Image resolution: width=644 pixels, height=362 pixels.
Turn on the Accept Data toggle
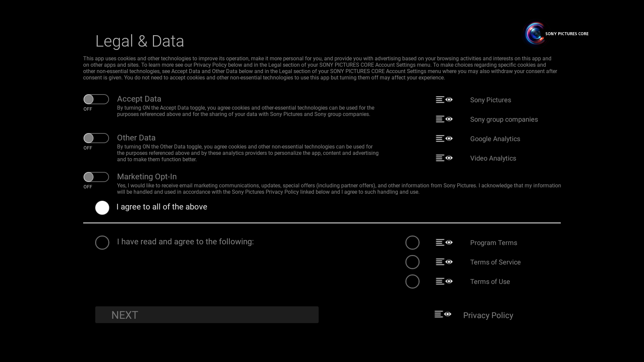coord(96,99)
